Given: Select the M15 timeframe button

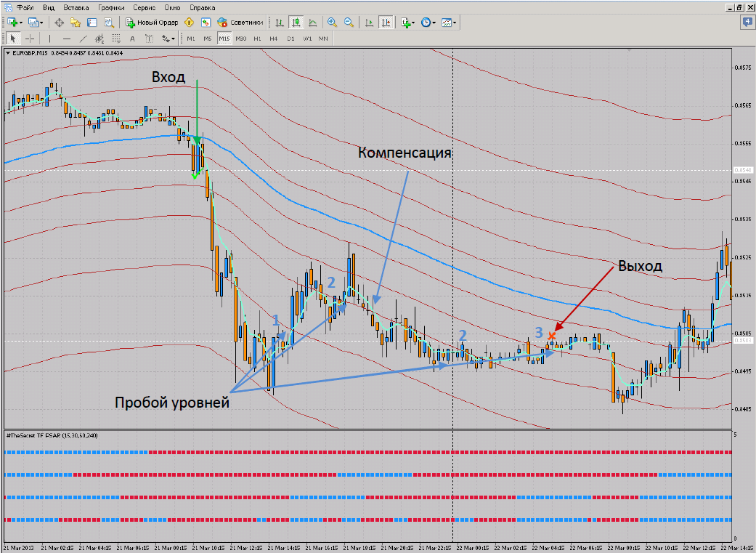Looking at the screenshot, I should (224, 39).
